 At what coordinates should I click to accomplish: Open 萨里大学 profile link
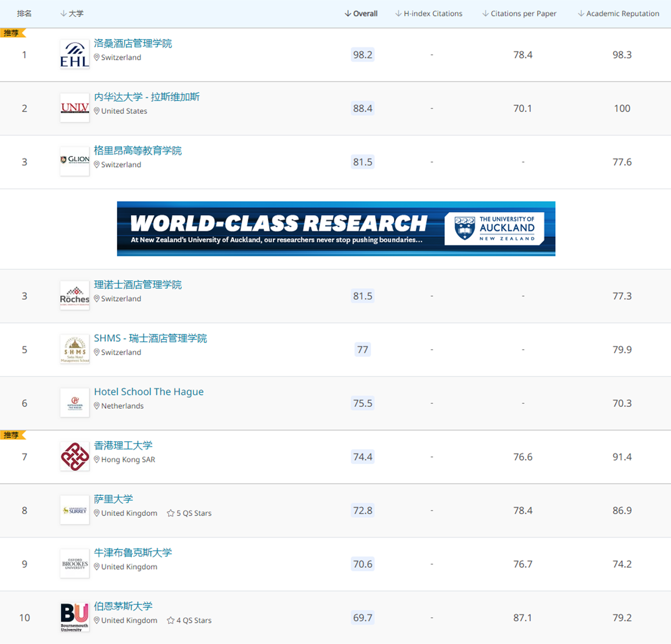tap(113, 499)
